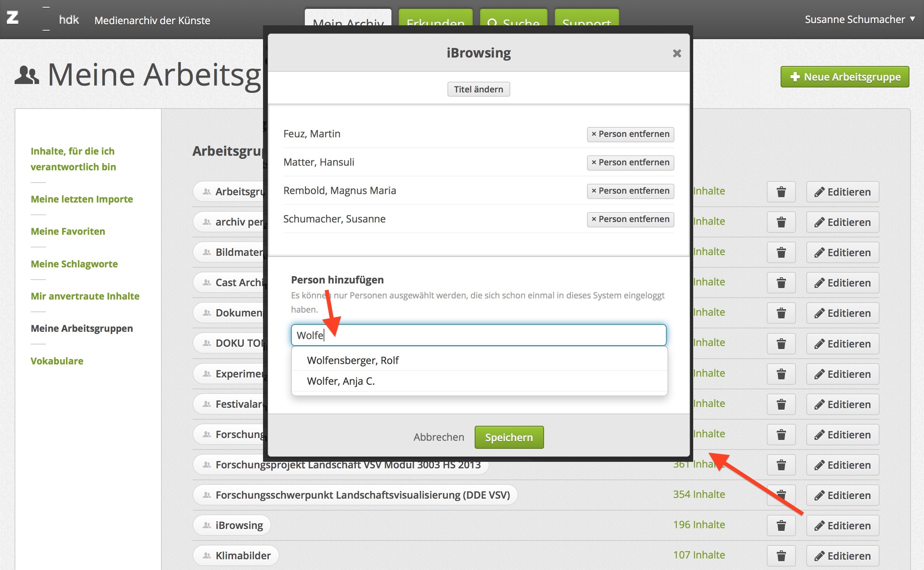The height and width of the screenshot is (570, 924).
Task: Open Meine Favoriten in sidebar
Action: pos(68,231)
